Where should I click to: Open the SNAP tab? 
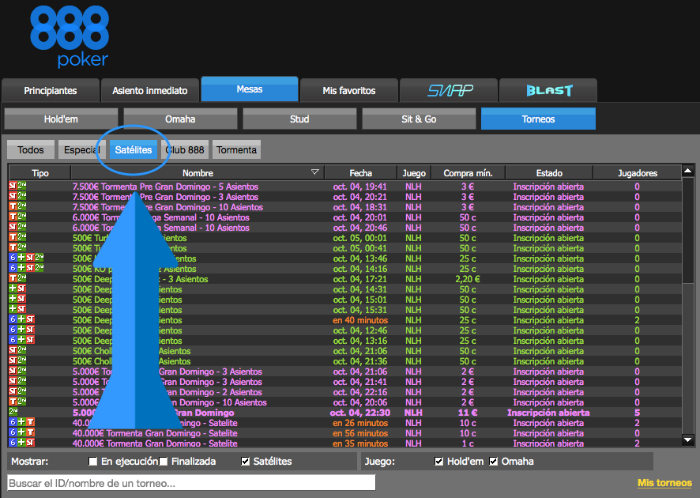pos(449,91)
